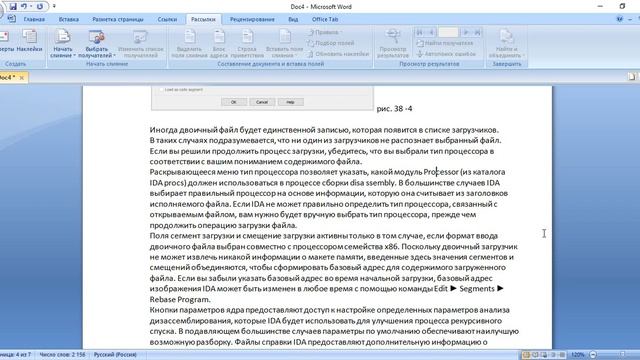Click text Rebase Program. in document
The width and height of the screenshot is (640, 360).
click(180, 299)
